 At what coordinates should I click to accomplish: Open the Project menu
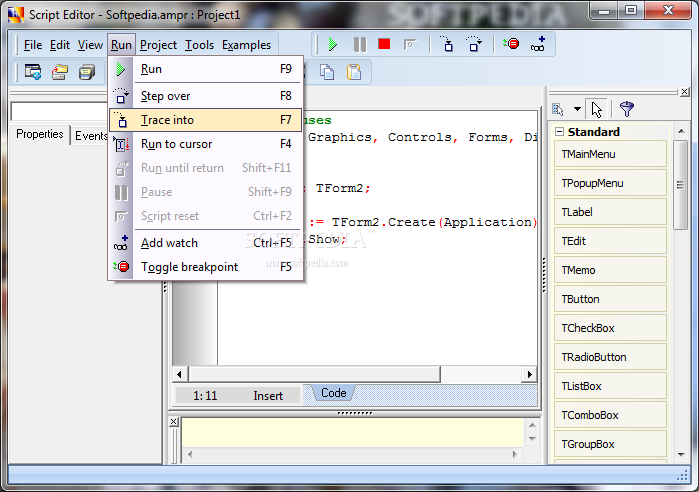(158, 45)
